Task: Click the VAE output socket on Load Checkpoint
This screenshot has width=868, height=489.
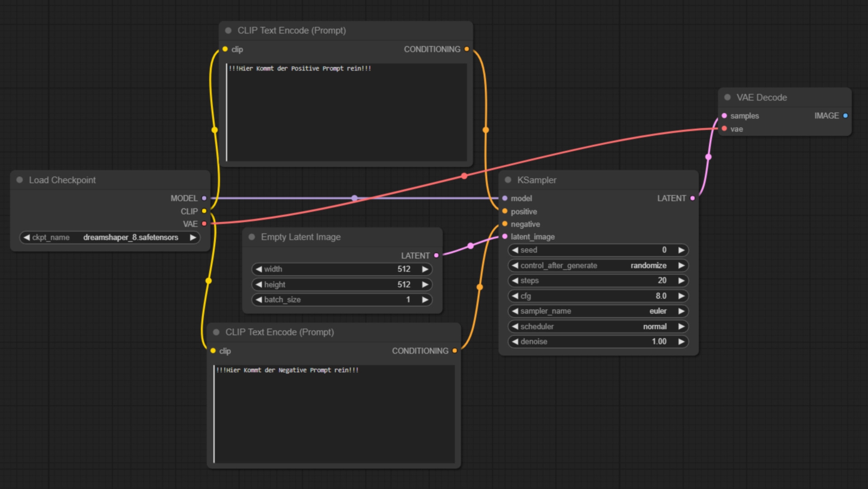Action: point(204,224)
